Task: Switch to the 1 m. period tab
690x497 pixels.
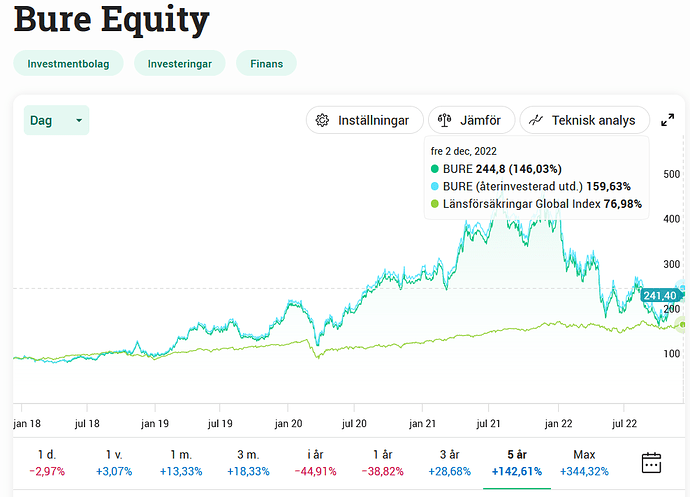Action: (181, 463)
